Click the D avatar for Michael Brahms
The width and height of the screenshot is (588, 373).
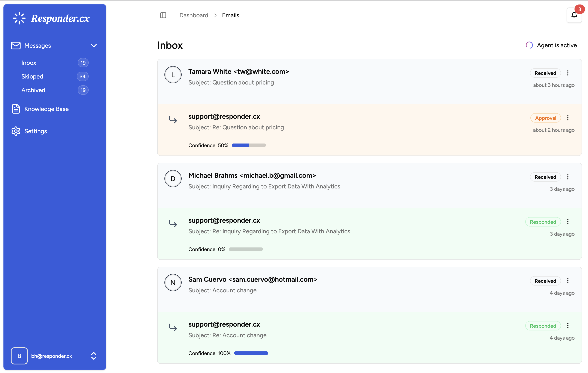pyautogui.click(x=173, y=179)
